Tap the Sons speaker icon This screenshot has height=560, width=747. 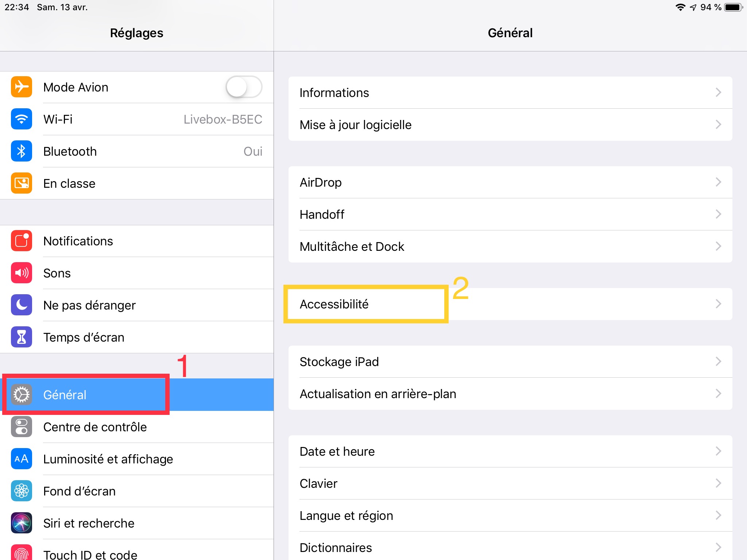tap(22, 273)
